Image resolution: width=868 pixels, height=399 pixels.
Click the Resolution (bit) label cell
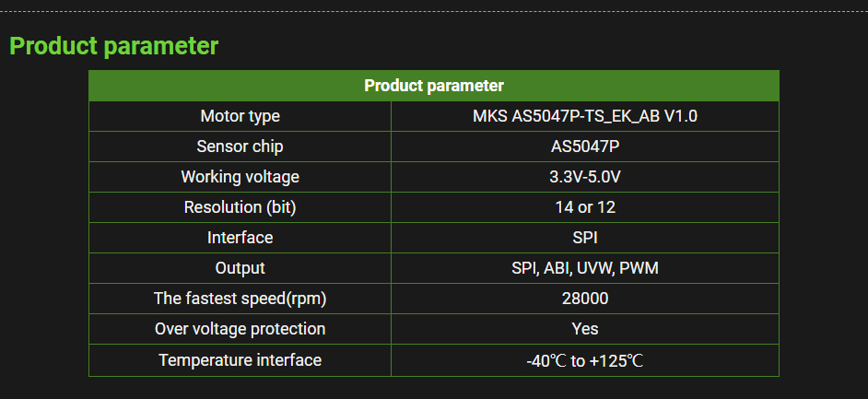240,207
